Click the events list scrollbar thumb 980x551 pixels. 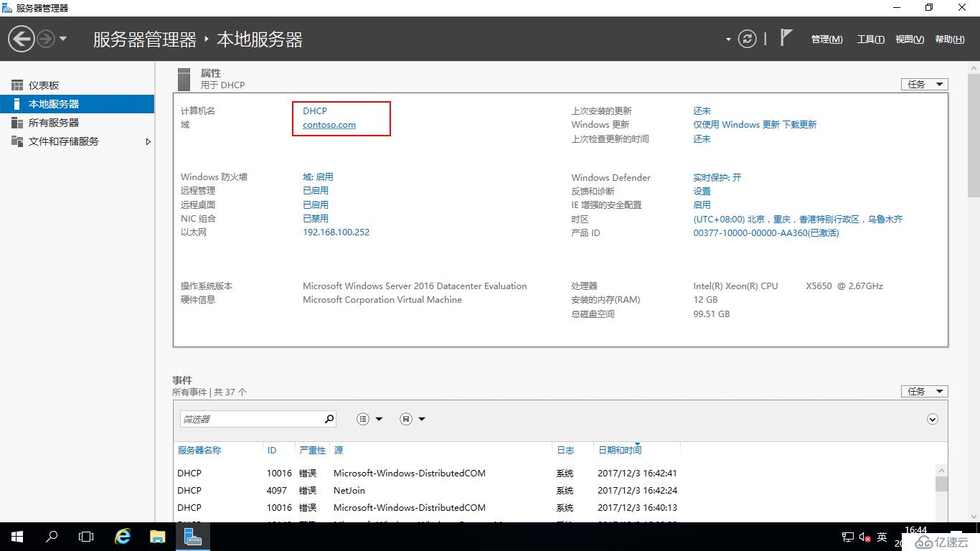tap(941, 484)
